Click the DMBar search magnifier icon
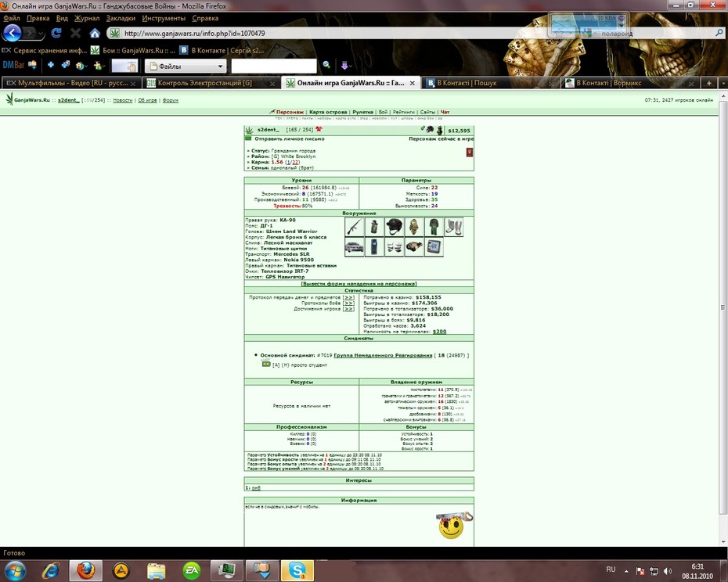 pyautogui.click(x=326, y=65)
